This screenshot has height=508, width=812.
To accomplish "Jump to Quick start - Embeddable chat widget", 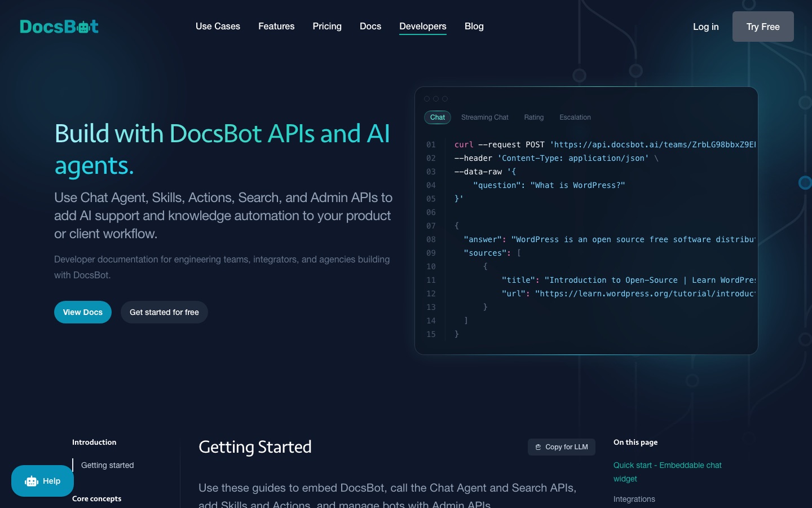I will point(668,472).
